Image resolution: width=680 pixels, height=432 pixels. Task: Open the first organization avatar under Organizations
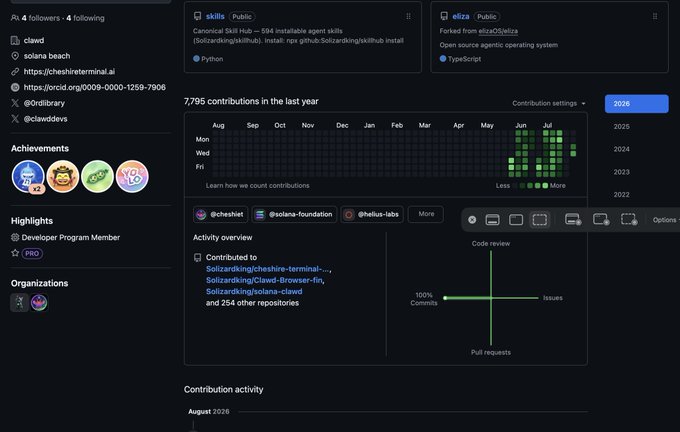(x=20, y=302)
